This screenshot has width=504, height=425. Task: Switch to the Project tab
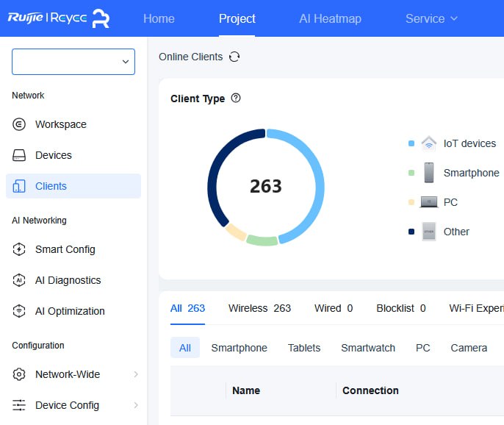(x=237, y=18)
